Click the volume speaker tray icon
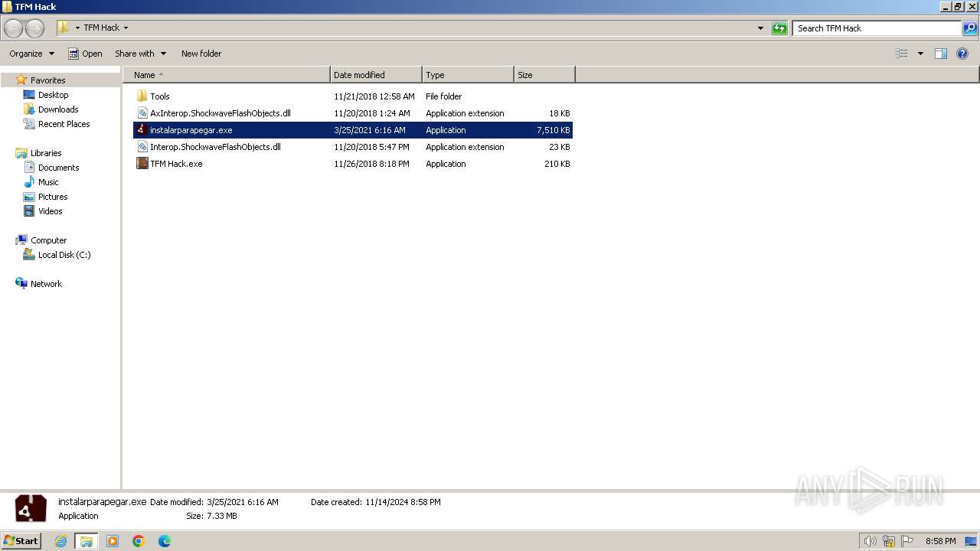Viewport: 980px width, 551px height. coord(870,541)
